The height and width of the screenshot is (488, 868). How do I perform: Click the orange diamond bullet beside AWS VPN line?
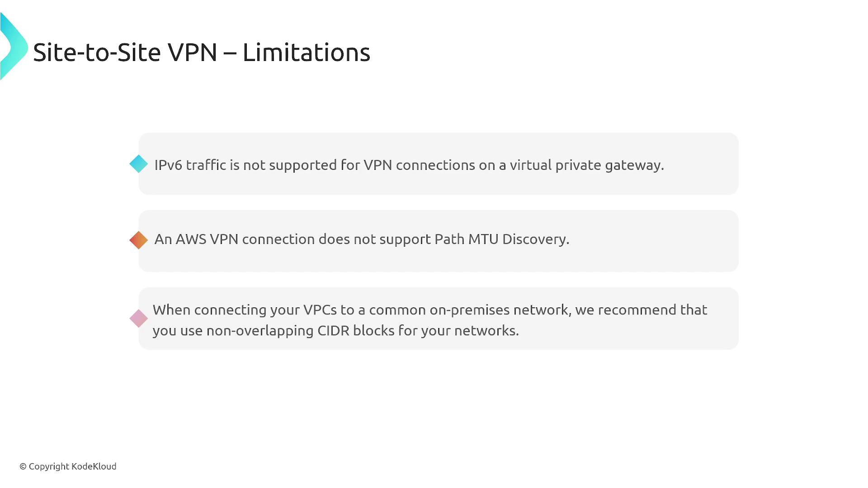[138, 240]
